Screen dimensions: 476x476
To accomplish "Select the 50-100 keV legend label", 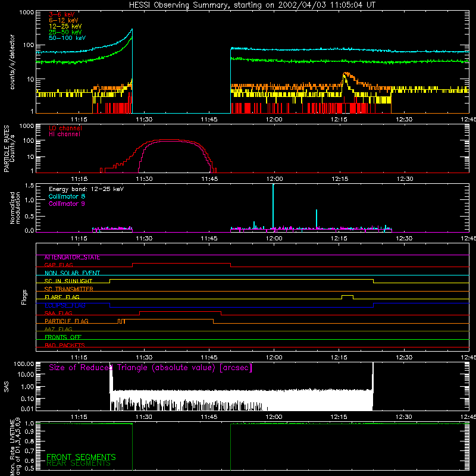I will click(x=67, y=38).
